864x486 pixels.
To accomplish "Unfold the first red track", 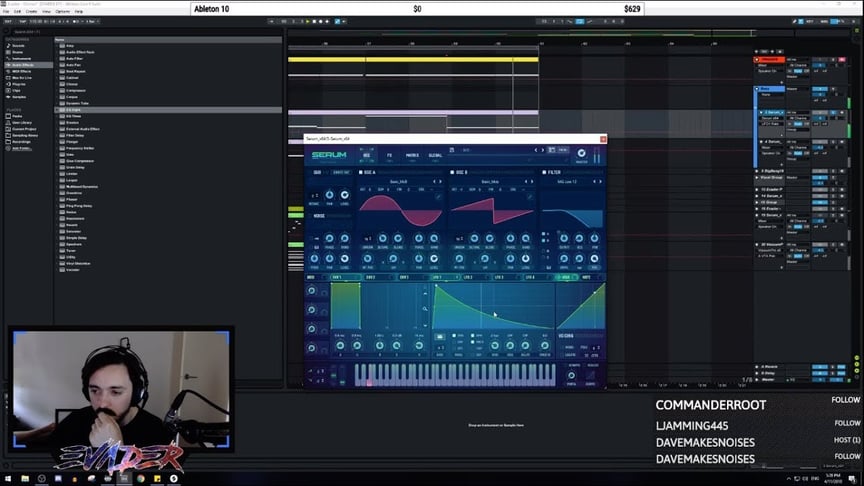I will click(x=757, y=60).
